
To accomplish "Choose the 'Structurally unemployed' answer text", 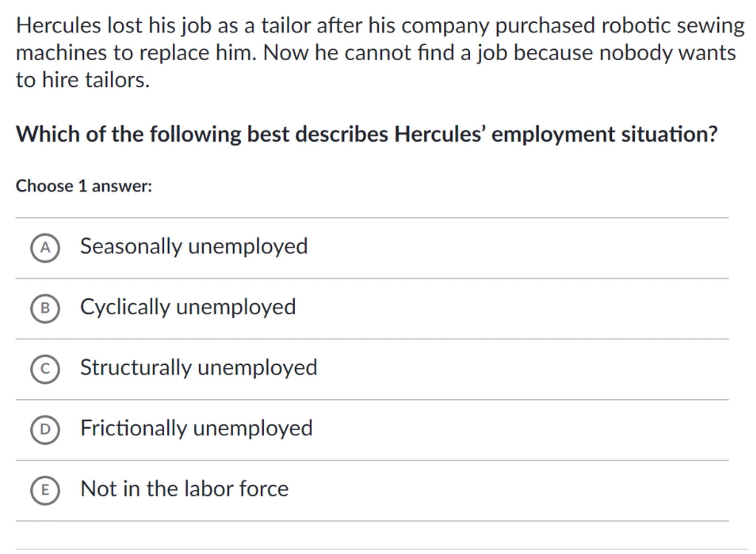I will [199, 367].
